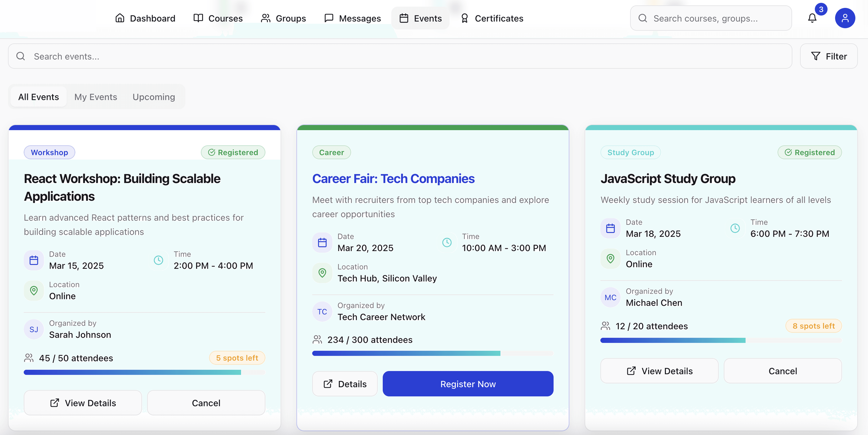Open notifications bell icon
The height and width of the screenshot is (435, 868).
pos(812,18)
